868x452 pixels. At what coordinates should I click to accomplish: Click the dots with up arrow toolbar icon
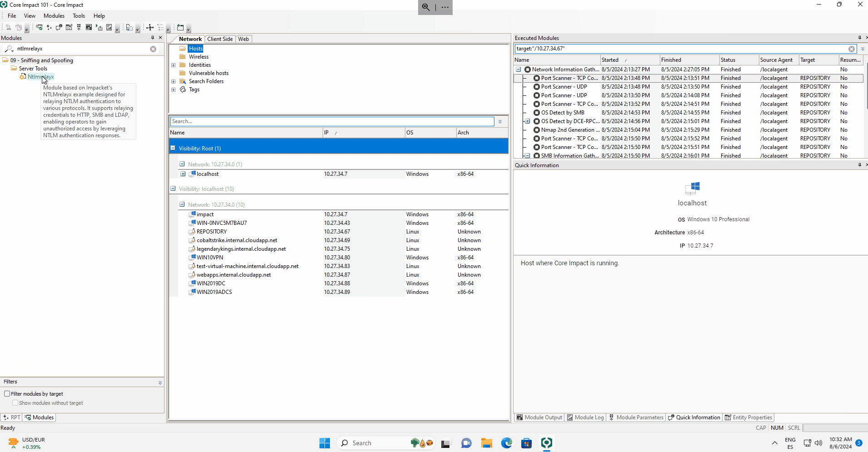click(79, 27)
